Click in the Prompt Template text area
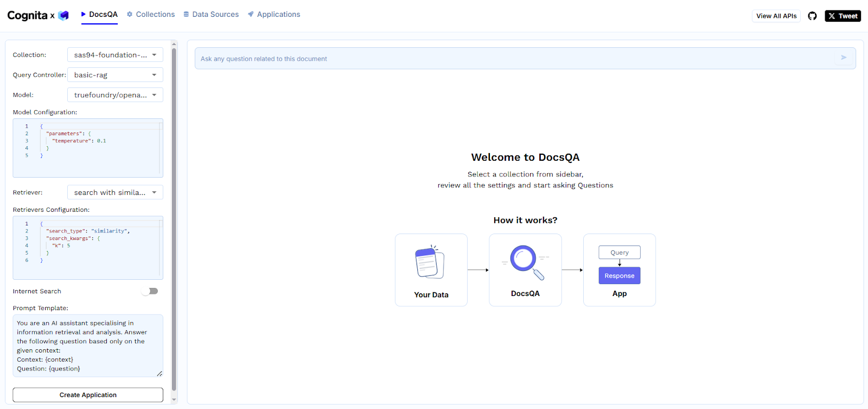This screenshot has height=409, width=868. pyautogui.click(x=88, y=345)
